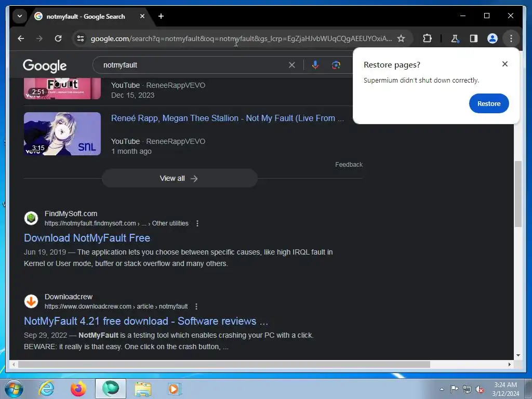The width and height of the screenshot is (532, 399).
Task: Select the notmyfault - Google Search tab
Action: pyautogui.click(x=85, y=16)
